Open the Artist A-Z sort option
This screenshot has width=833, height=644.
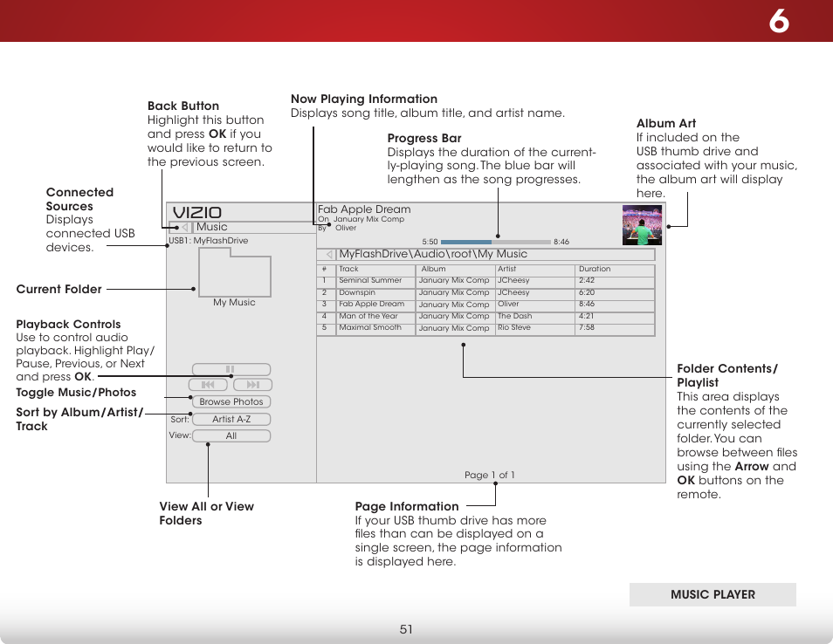click(231, 419)
